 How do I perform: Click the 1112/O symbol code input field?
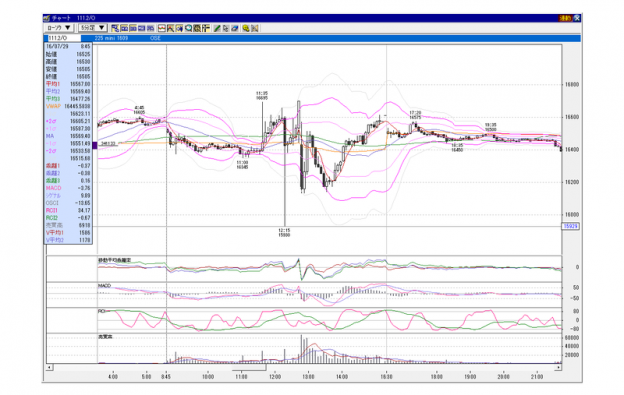click(64, 38)
